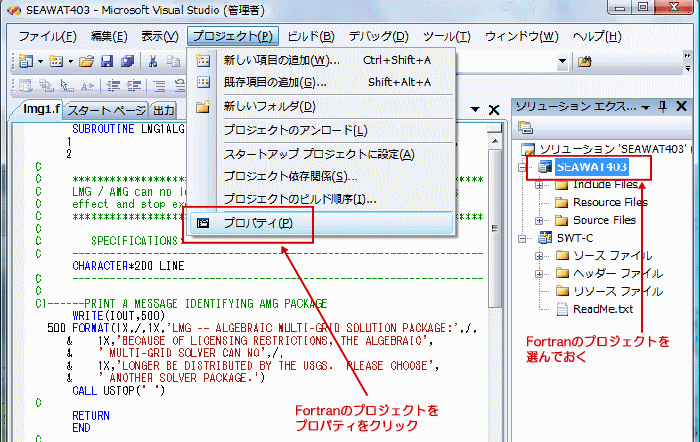Open the デバッグ(D) menu
This screenshot has height=442, width=700.
tap(379, 36)
